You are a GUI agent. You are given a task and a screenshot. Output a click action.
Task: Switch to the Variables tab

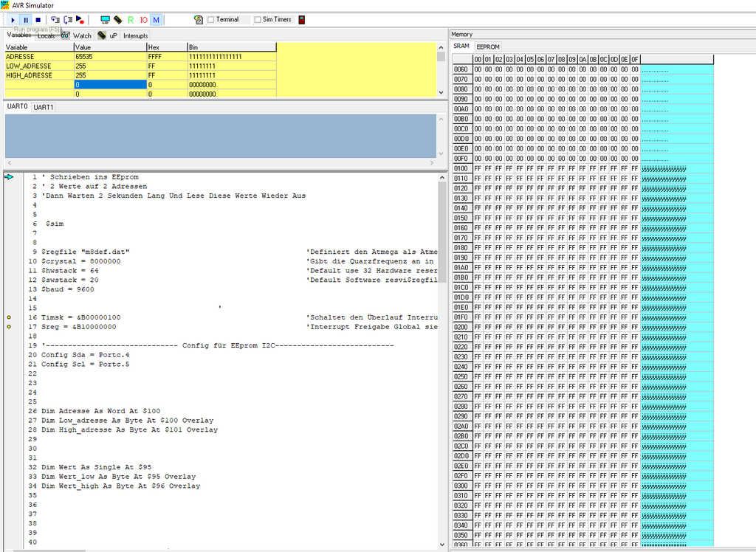tap(18, 35)
